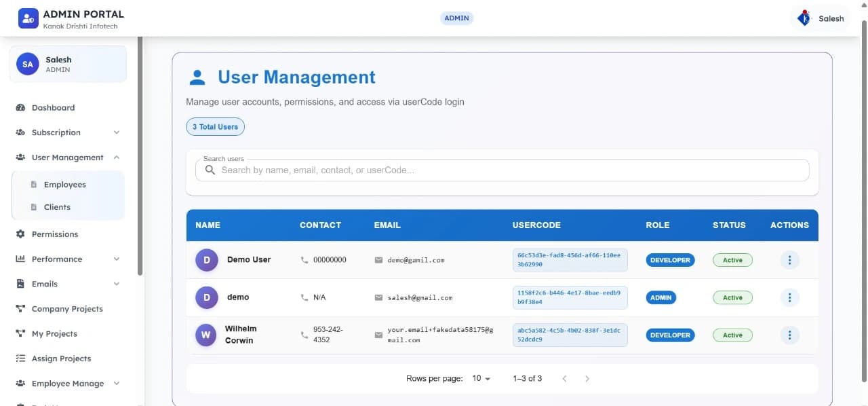The image size is (868, 406).
Task: Expand the Performance submenu
Action: point(117,259)
